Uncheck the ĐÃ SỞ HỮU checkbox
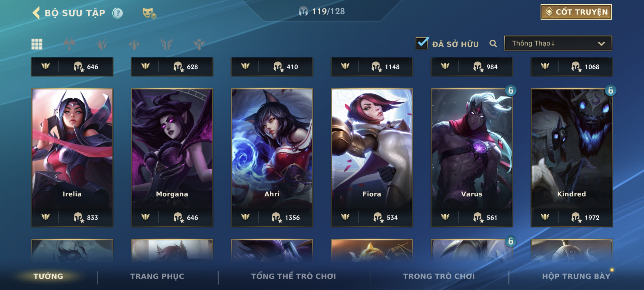 tap(422, 43)
